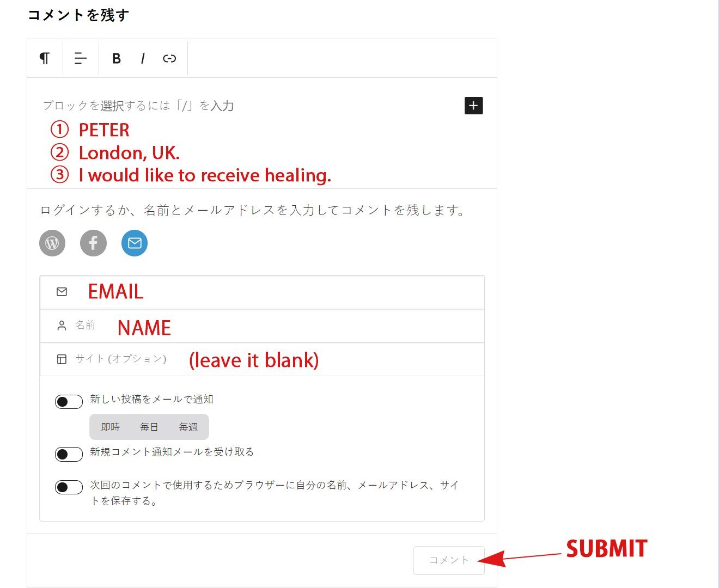Image resolution: width=719 pixels, height=588 pixels.
Task: Add a block with the black plus button
Action: pos(473,106)
